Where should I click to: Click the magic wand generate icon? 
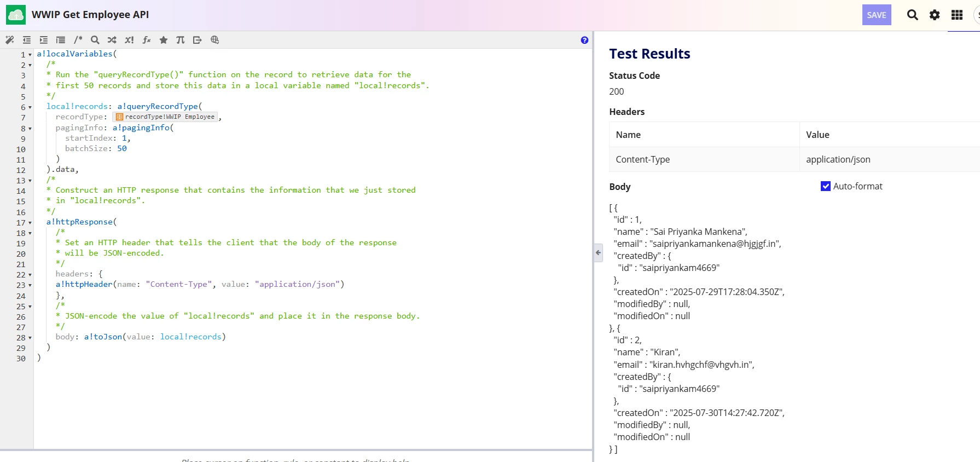pyautogui.click(x=10, y=40)
